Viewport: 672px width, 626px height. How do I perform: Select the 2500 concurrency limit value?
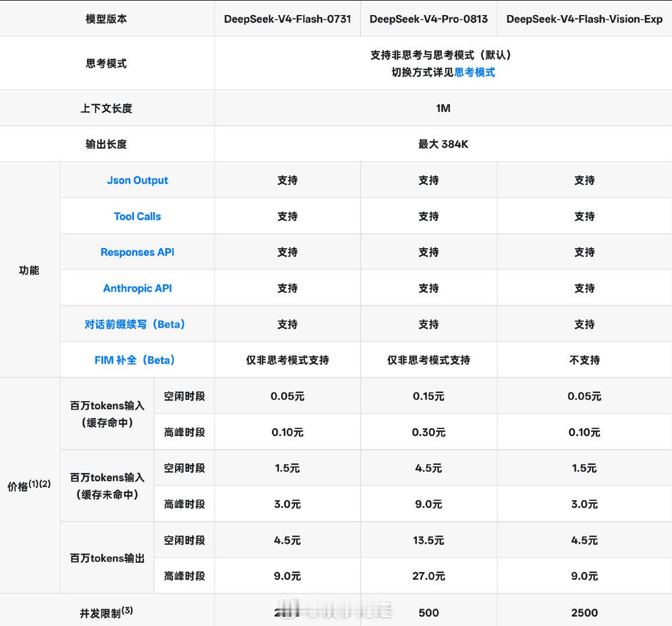tap(584, 613)
